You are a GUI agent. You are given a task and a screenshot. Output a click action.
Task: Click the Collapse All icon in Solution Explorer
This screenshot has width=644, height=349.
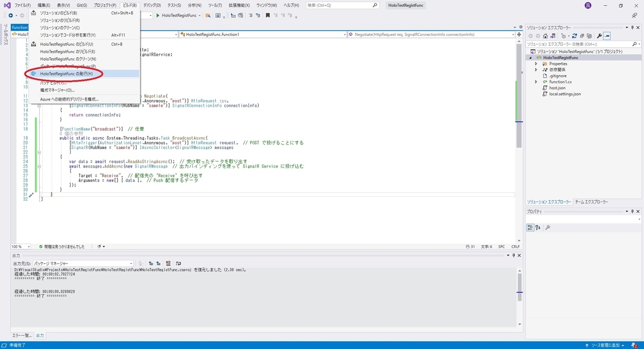click(582, 36)
